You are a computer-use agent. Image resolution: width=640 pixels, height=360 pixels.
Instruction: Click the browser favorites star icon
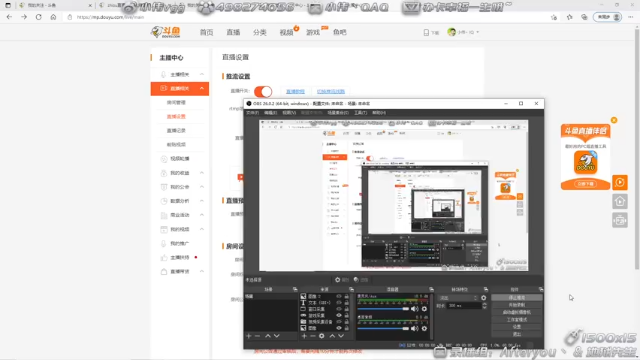(x=569, y=17)
